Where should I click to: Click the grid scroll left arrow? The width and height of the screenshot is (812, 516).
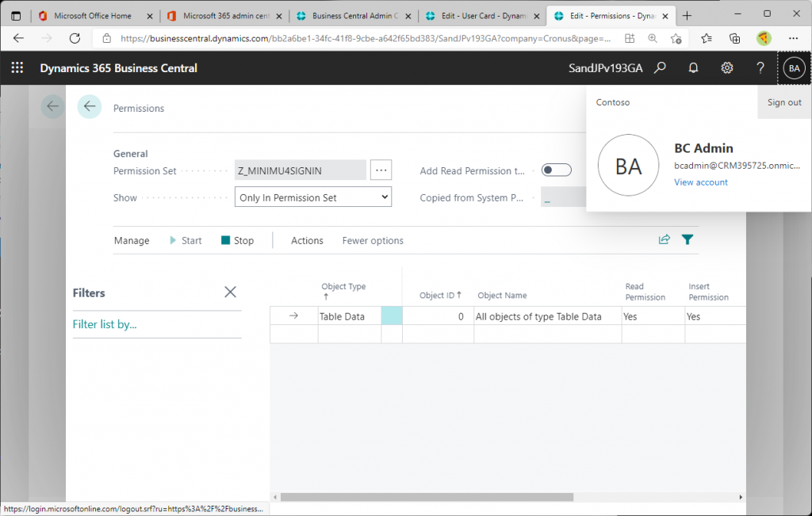click(275, 497)
